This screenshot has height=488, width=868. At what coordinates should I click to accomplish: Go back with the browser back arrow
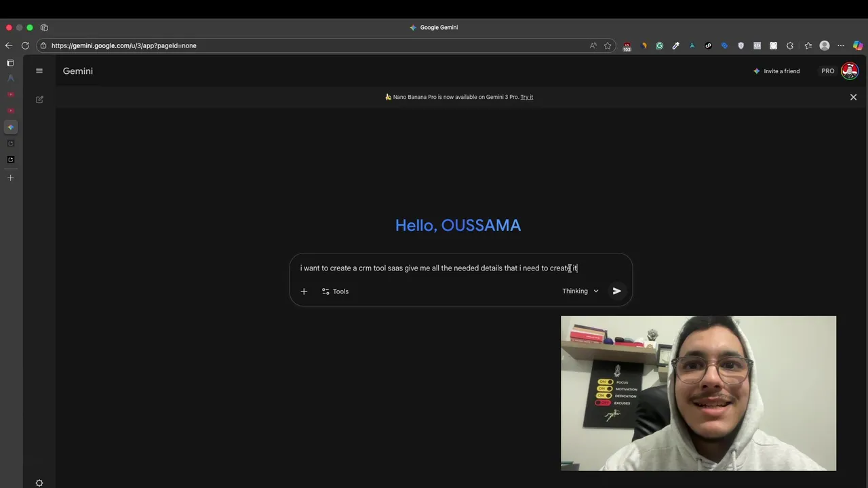tap(8, 45)
